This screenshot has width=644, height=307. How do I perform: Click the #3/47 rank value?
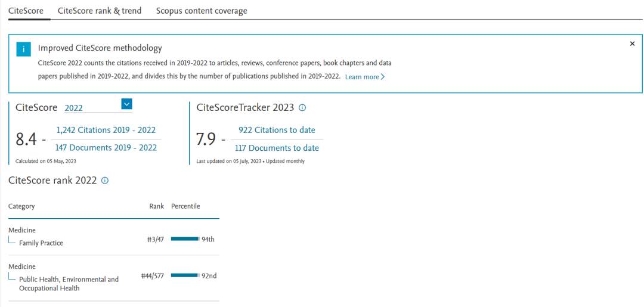coord(156,239)
